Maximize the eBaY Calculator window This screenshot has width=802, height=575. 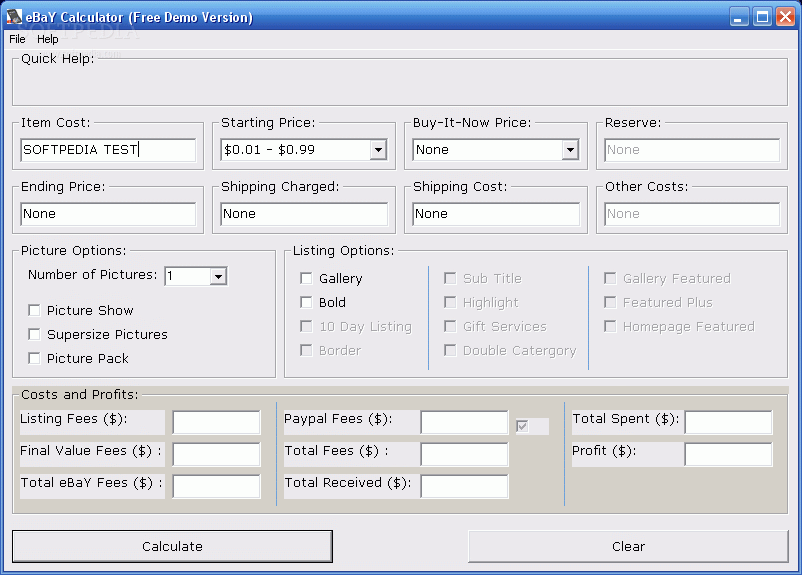point(762,17)
